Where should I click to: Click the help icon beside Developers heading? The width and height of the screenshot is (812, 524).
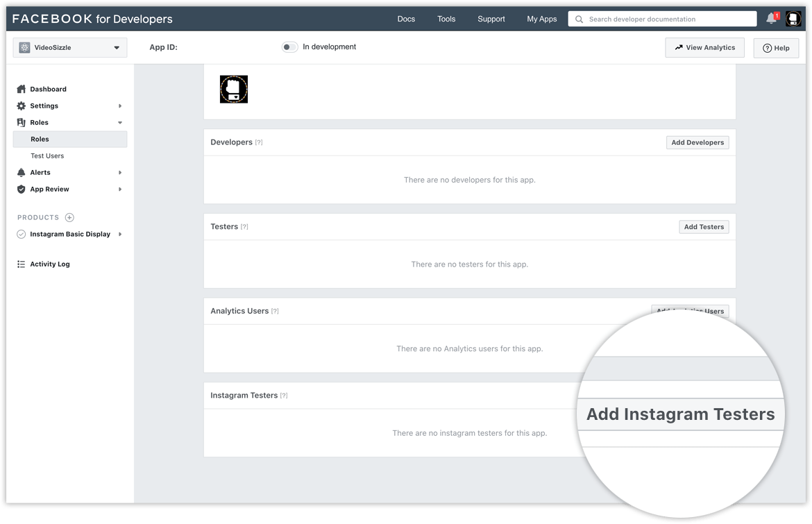[258, 142]
